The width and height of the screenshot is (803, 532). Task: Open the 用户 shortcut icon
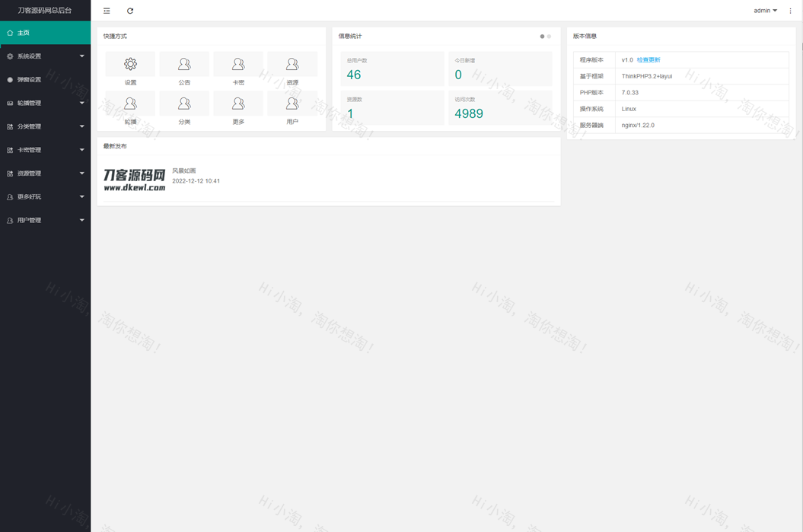click(x=292, y=104)
